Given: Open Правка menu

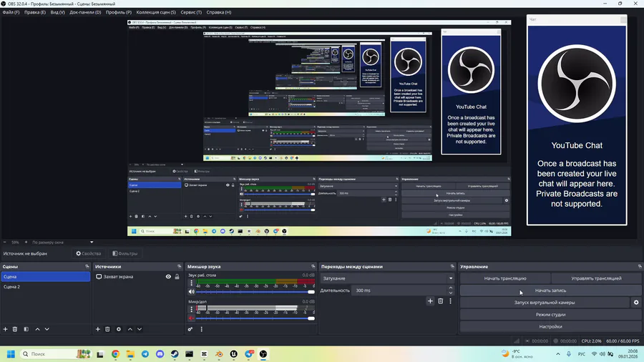Looking at the screenshot, I should tap(35, 12).
